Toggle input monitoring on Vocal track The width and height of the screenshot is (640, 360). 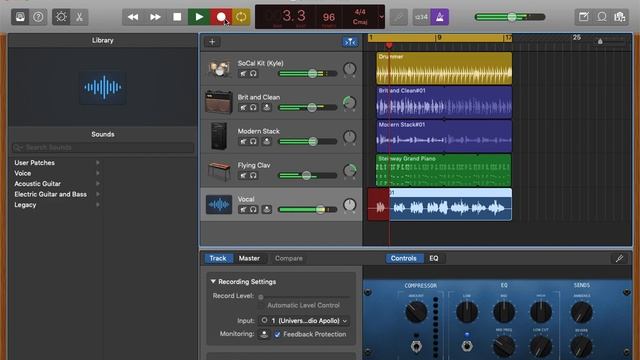point(267,209)
